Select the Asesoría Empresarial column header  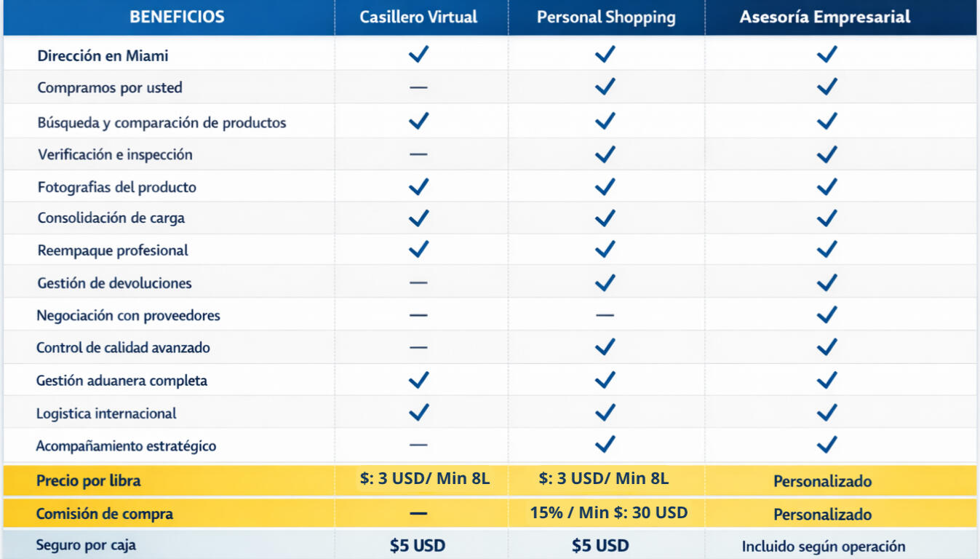pos(825,17)
